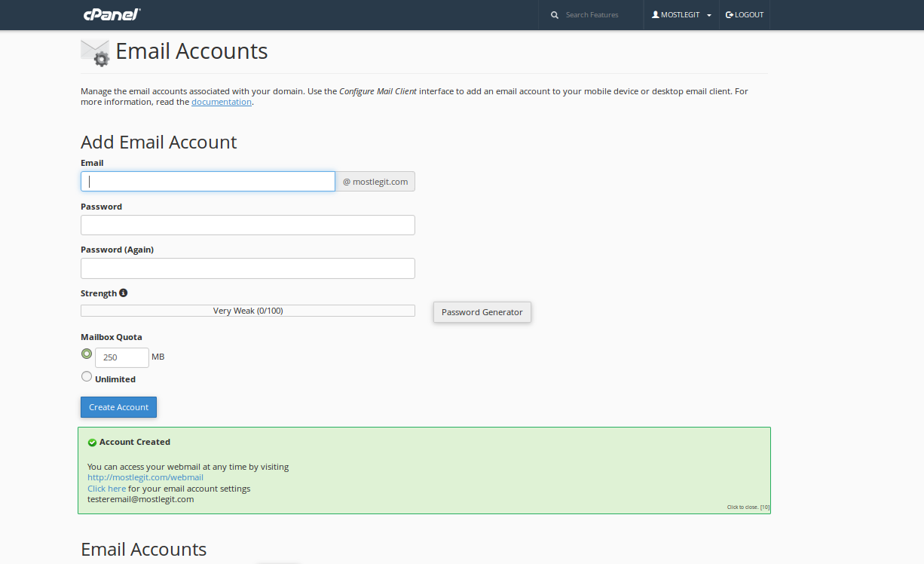
Task: Click the cPanel logo in header
Action: [x=112, y=14]
